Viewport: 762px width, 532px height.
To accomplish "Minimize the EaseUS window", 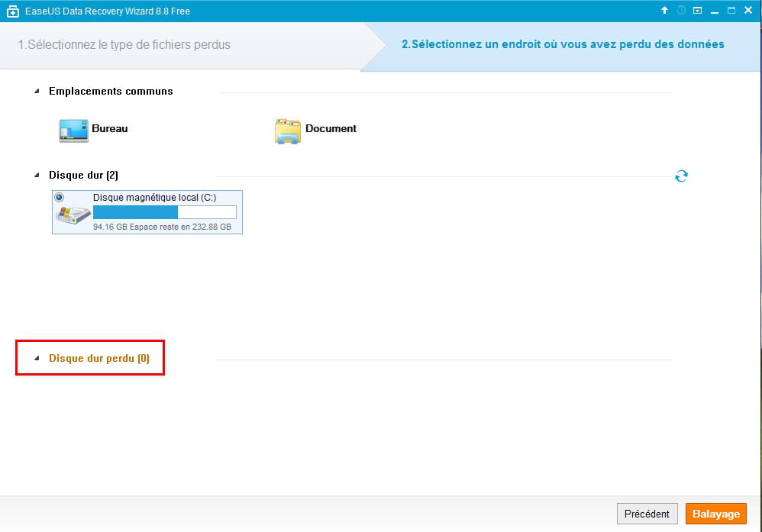I will [x=715, y=11].
